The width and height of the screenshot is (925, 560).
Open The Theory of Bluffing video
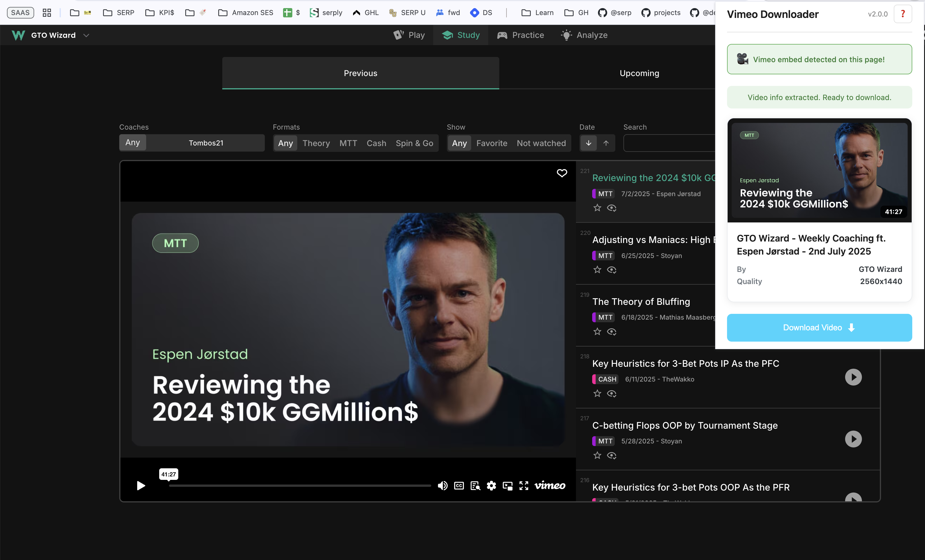[x=641, y=302]
